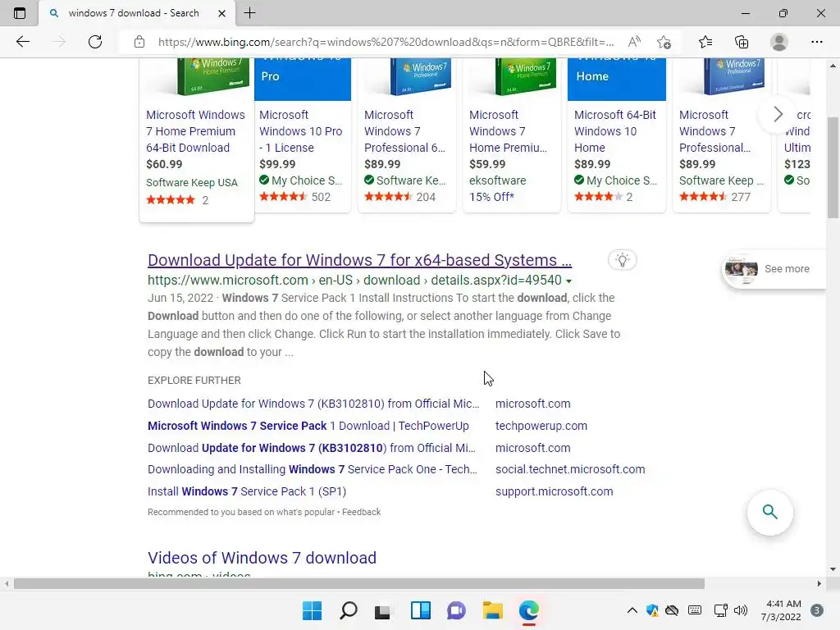Click Software Keep USA seller name
This screenshot has height=630, width=840.
pyautogui.click(x=192, y=183)
